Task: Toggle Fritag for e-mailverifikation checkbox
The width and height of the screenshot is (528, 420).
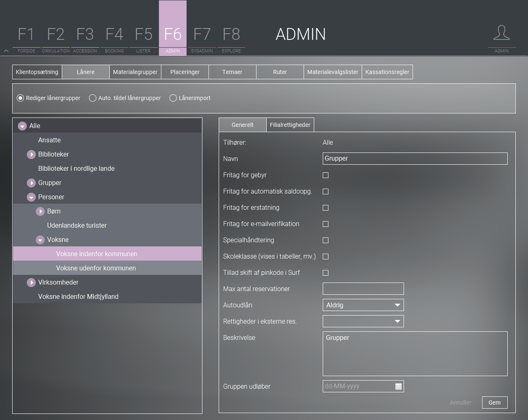Action: pyautogui.click(x=326, y=224)
